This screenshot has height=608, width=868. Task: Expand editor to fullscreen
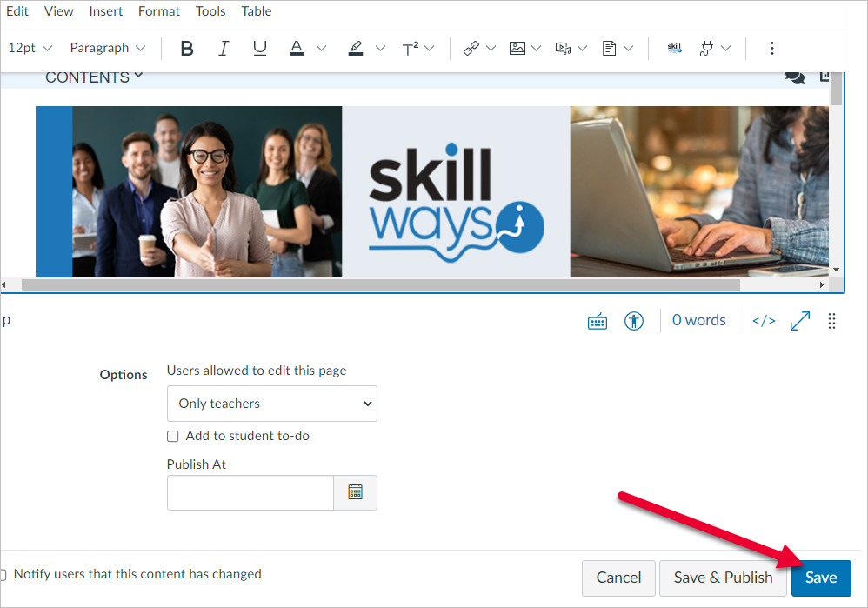[800, 321]
